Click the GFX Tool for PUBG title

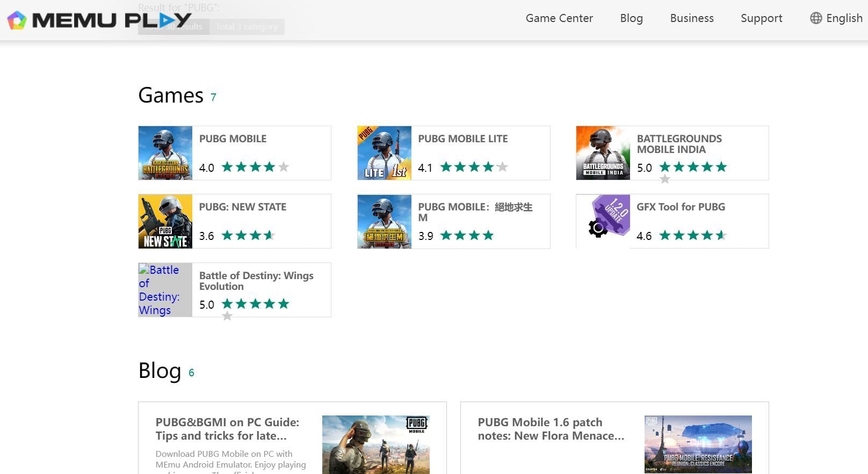point(681,207)
